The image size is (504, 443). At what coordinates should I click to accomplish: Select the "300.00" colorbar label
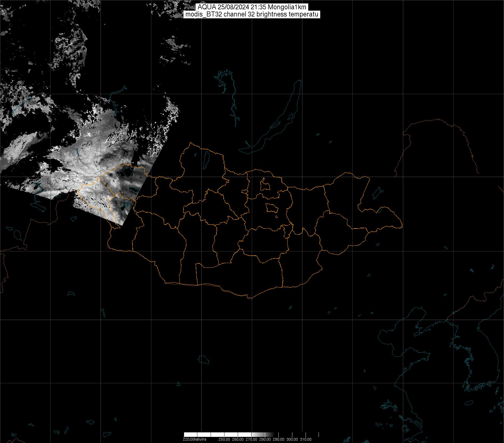(x=292, y=439)
